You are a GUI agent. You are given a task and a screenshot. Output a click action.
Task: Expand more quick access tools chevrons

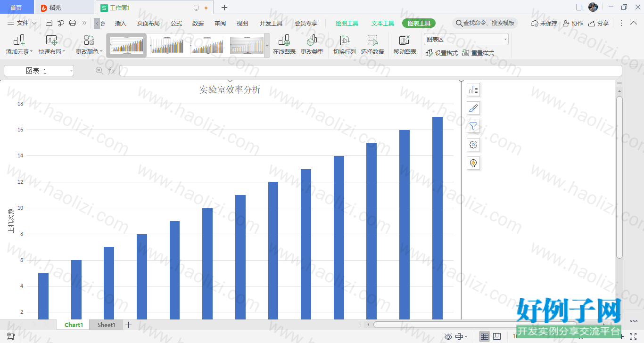(84, 23)
